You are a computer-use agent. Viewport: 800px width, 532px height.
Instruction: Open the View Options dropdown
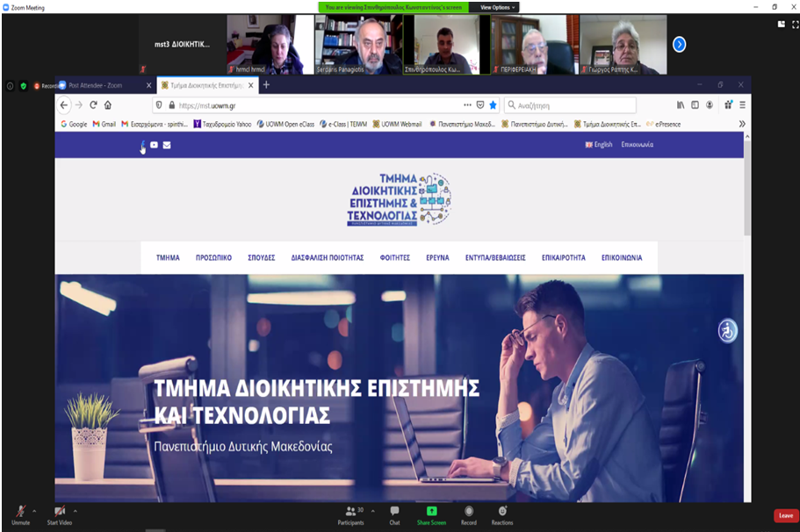[x=497, y=7]
